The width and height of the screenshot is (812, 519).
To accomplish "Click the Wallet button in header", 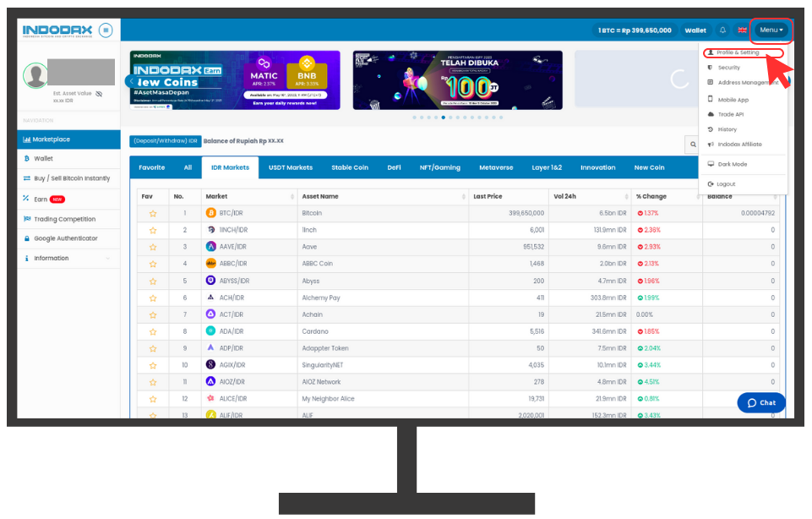I will [695, 30].
